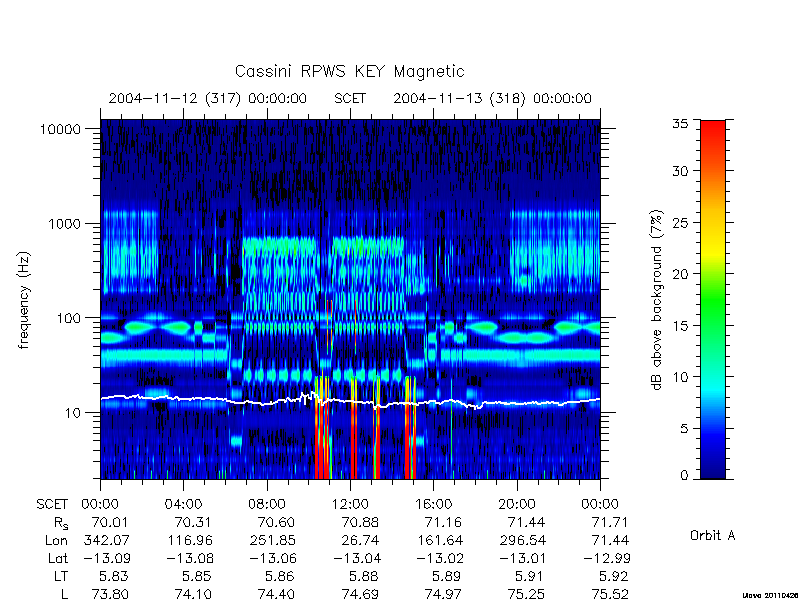Screen dimensions: 800x600
Task: Click the 10 frequency tick label
Action: pos(73,412)
